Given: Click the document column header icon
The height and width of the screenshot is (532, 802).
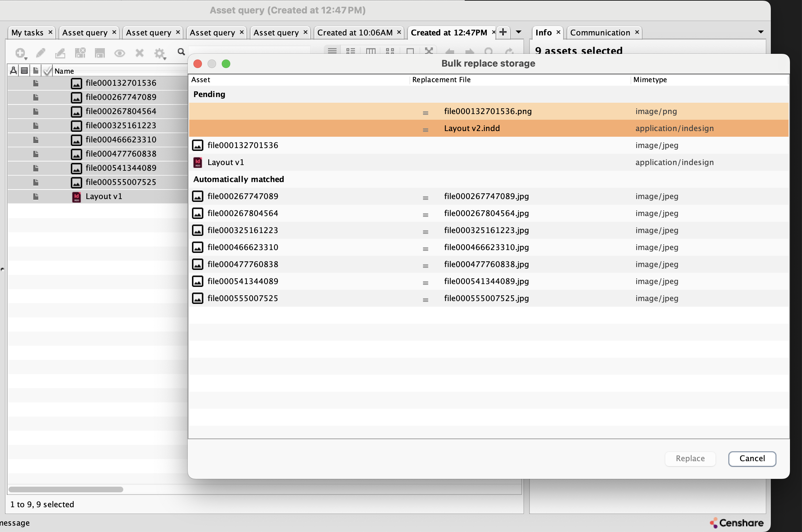Looking at the screenshot, I should pyautogui.click(x=36, y=70).
